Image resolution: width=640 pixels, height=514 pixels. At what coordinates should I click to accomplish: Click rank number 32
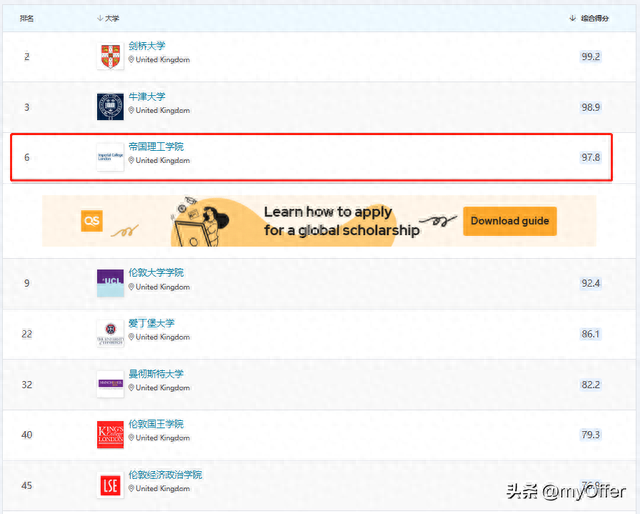pyautogui.click(x=27, y=385)
